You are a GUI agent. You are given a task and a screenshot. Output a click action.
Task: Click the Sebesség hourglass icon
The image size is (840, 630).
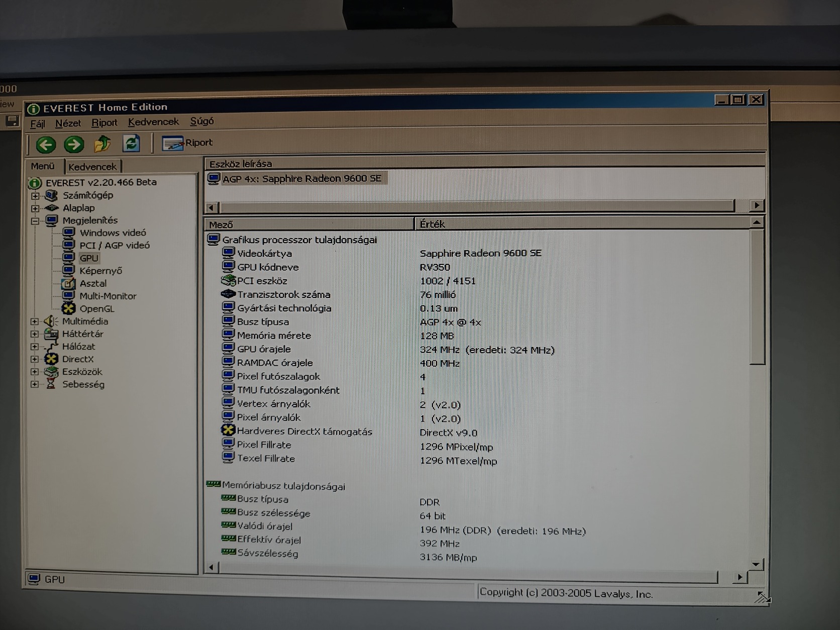(51, 385)
